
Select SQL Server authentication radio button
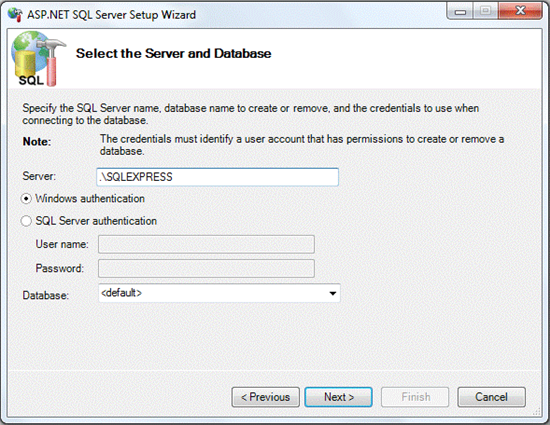26,221
